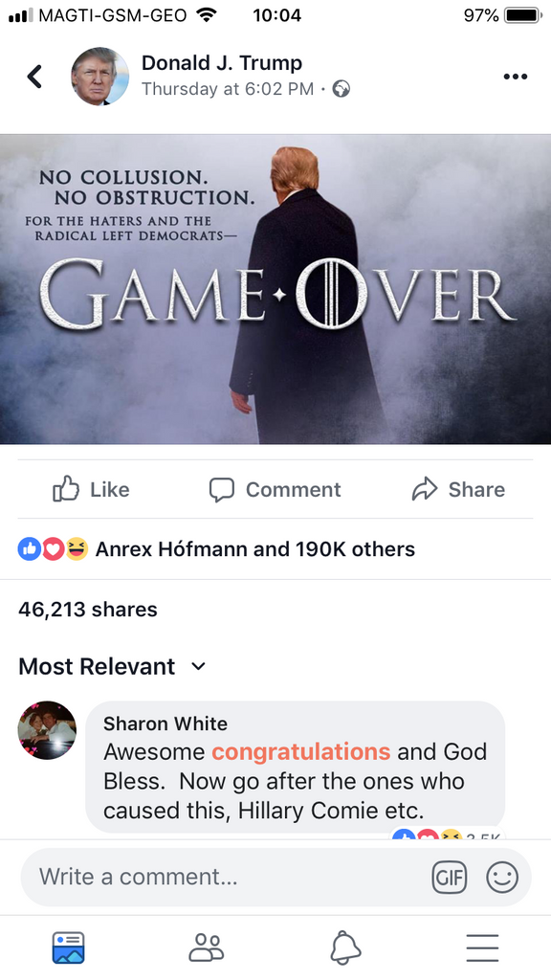The height and width of the screenshot is (980, 551).
Task: Click the GIF icon in comment box
Action: [x=450, y=877]
